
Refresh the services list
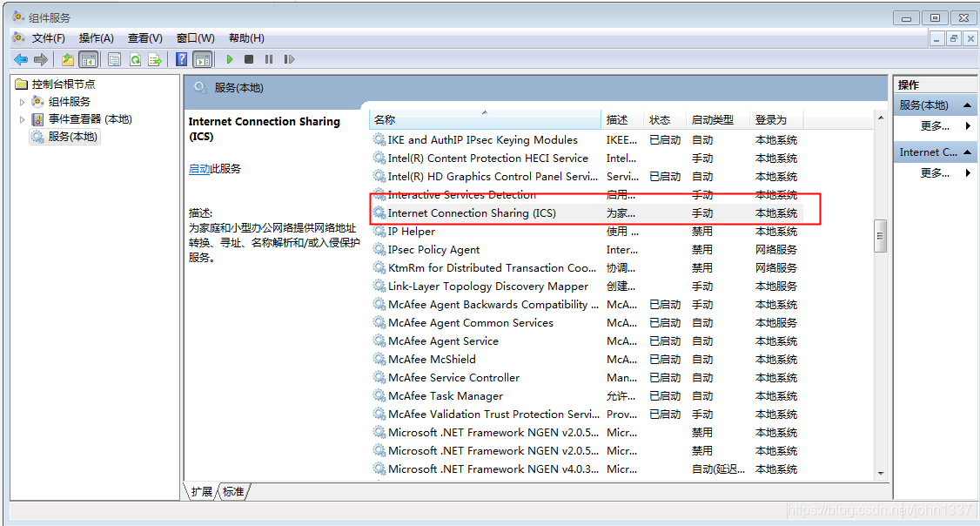135,59
